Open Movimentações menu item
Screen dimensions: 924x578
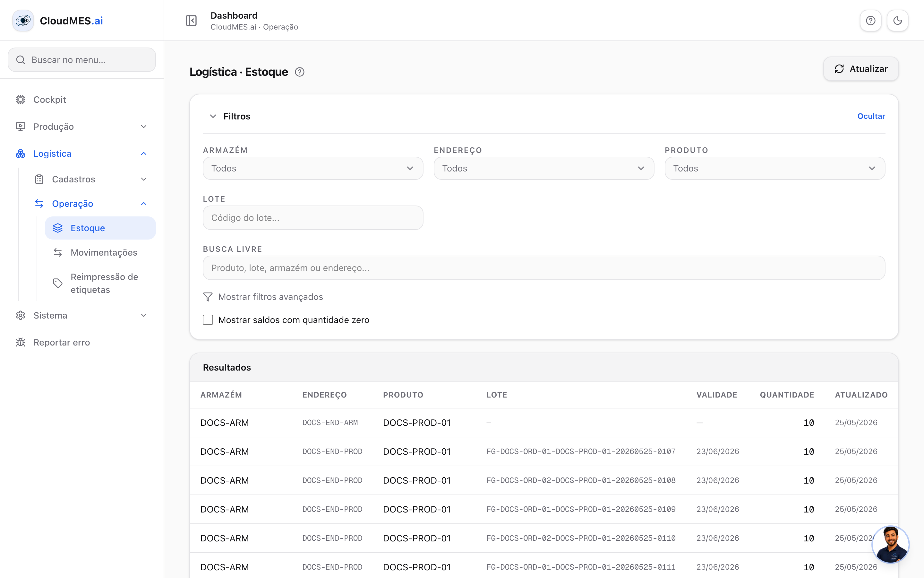[x=100, y=252]
